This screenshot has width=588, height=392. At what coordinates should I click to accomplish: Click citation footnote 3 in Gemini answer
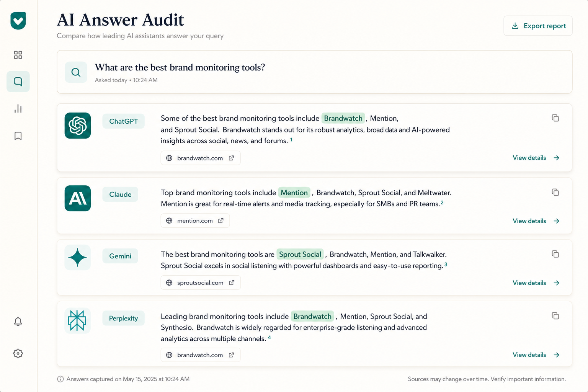[446, 265]
